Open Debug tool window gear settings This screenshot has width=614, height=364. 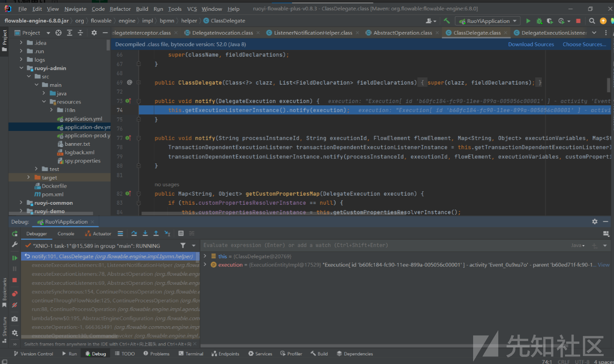point(595,222)
